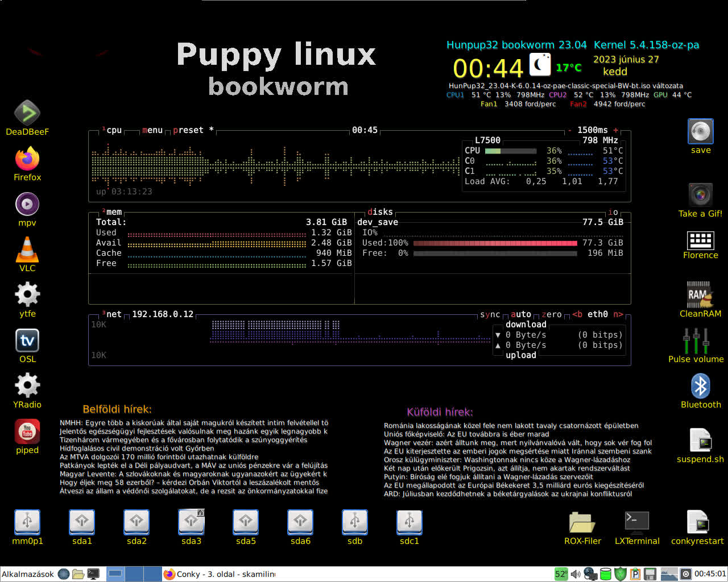Click the 'Belföldi hírek:' heading
Viewport: 728px width, 582px height.
point(117,409)
